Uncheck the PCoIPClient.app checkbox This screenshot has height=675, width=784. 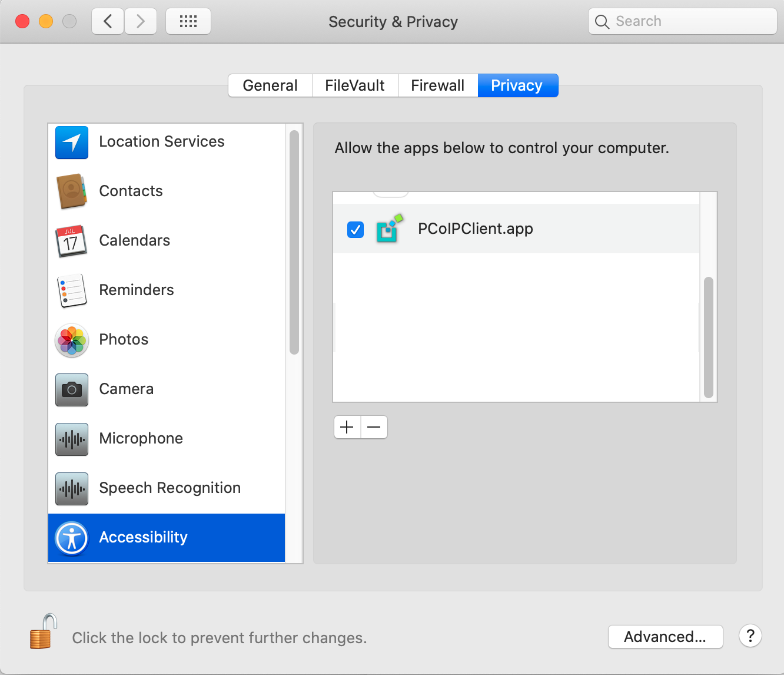click(356, 229)
